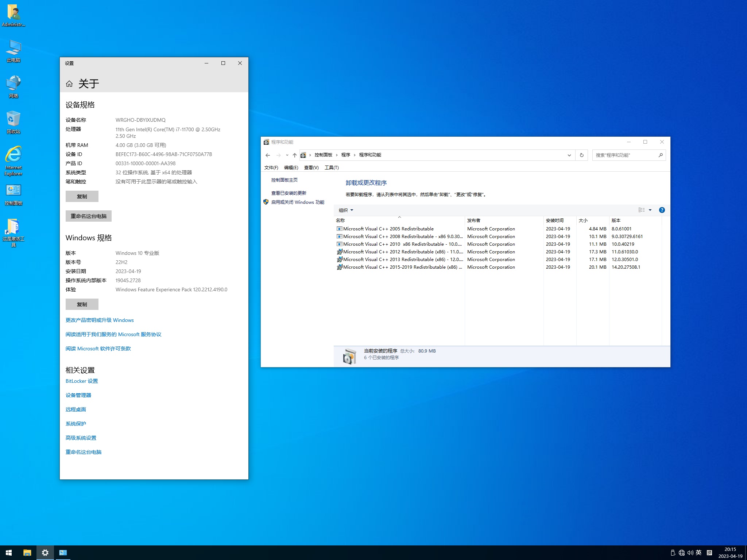Open 阅读 Microsoft 软件许可条款 link
Image resolution: width=747 pixels, height=560 pixels.
[x=98, y=349]
